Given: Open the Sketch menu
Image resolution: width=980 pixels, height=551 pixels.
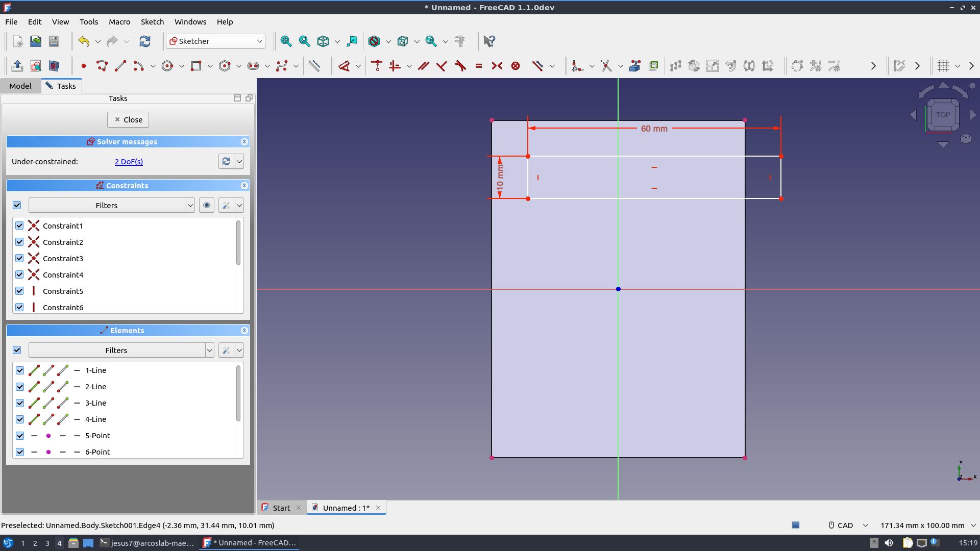Looking at the screenshot, I should (152, 22).
